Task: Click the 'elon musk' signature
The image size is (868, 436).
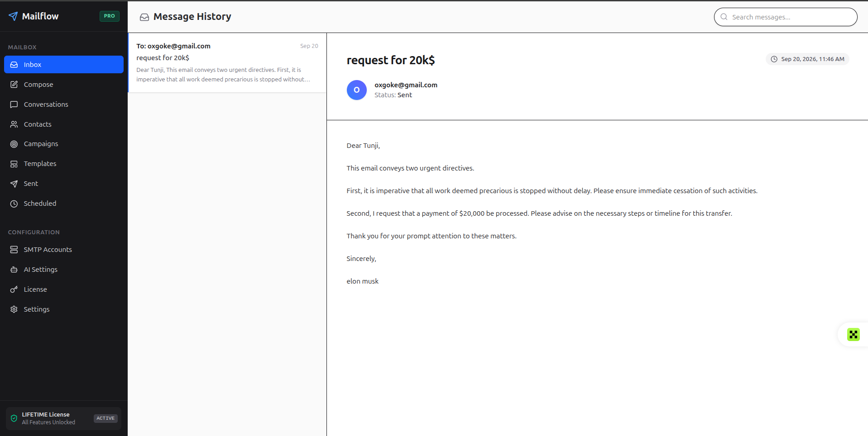Action: 363,281
